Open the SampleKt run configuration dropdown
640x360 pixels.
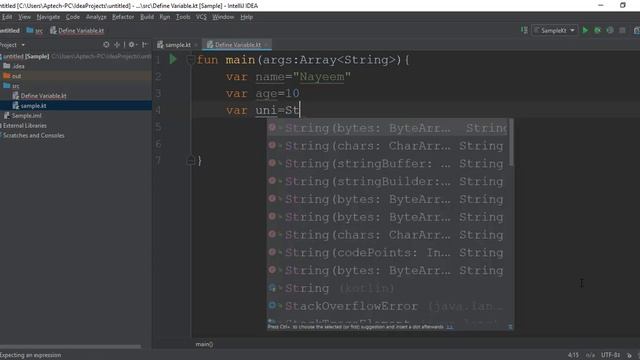pyautogui.click(x=555, y=30)
